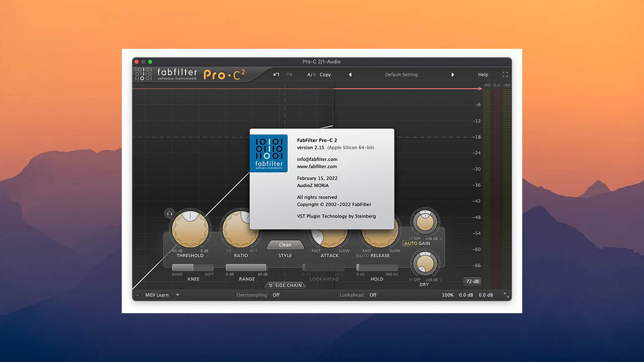The width and height of the screenshot is (644, 362).
Task: Open the Default Setting preset menu
Action: (x=401, y=74)
